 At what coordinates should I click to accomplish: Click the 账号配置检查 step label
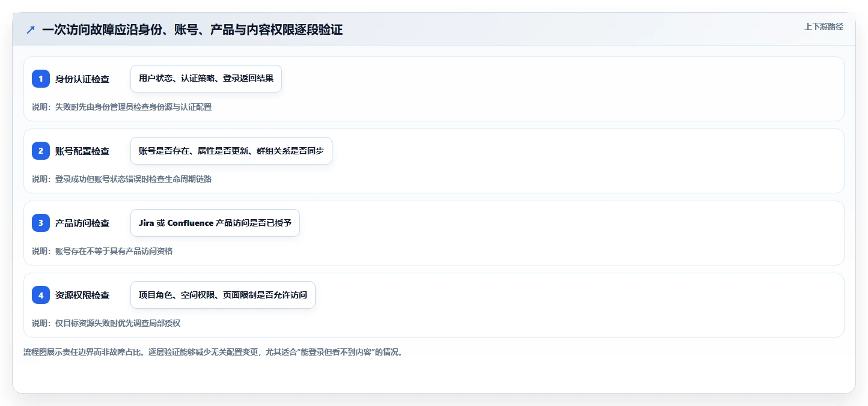pos(82,151)
